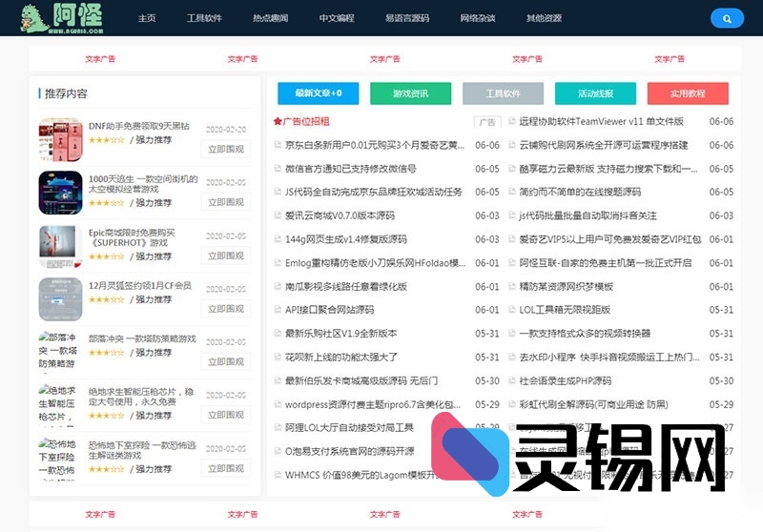This screenshot has height=532, width=763.
Task: Go to 热点趣闻 in the navigation
Action: click(x=271, y=18)
